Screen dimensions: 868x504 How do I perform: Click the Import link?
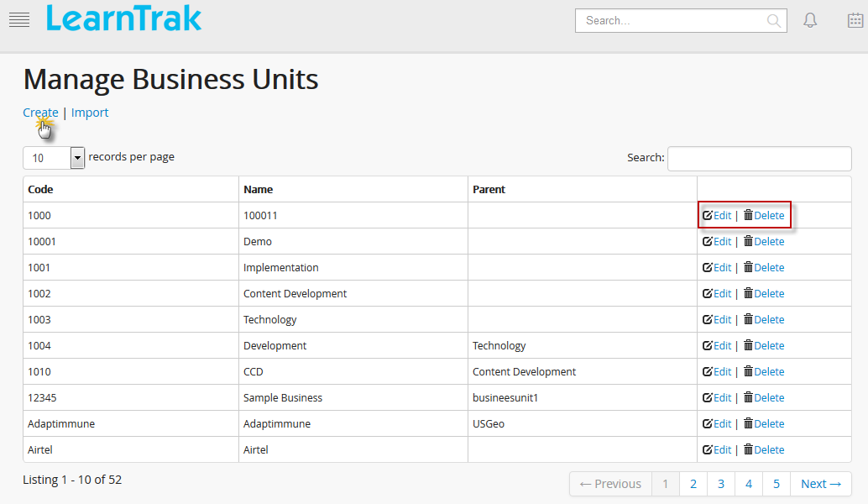tap(90, 113)
